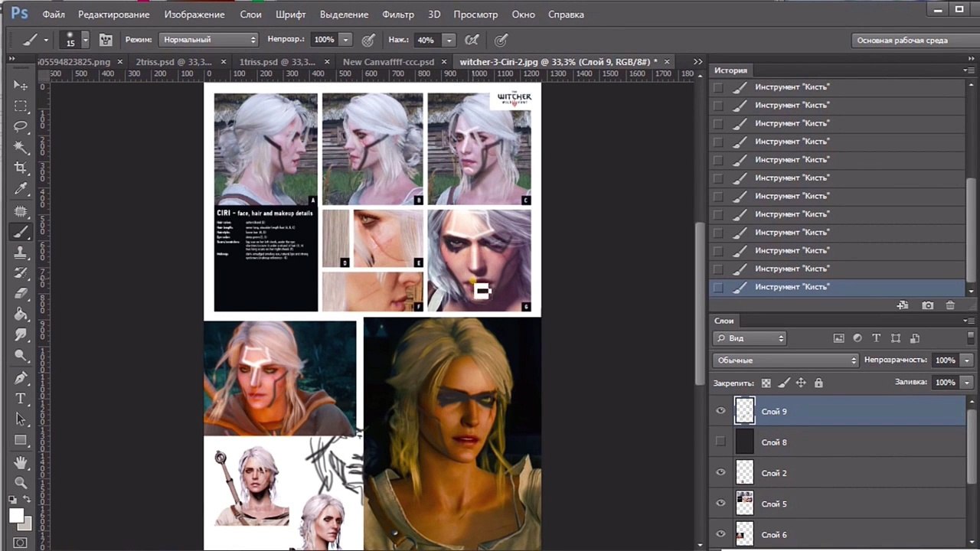Show hidden layer Слой 8

[720, 442]
